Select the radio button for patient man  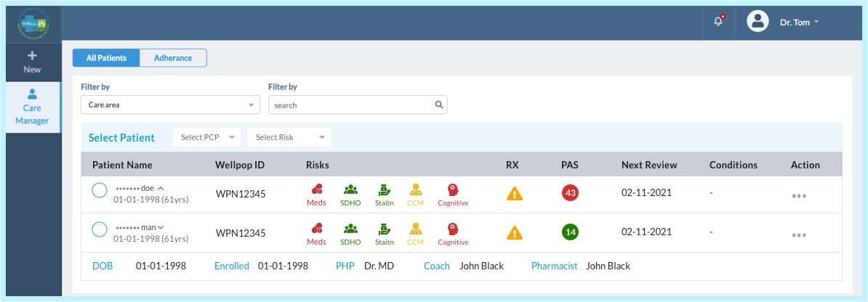[100, 230]
